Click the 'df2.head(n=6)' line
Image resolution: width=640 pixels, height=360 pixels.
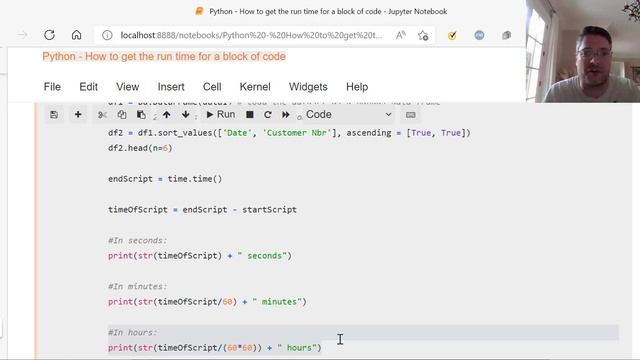(140, 148)
